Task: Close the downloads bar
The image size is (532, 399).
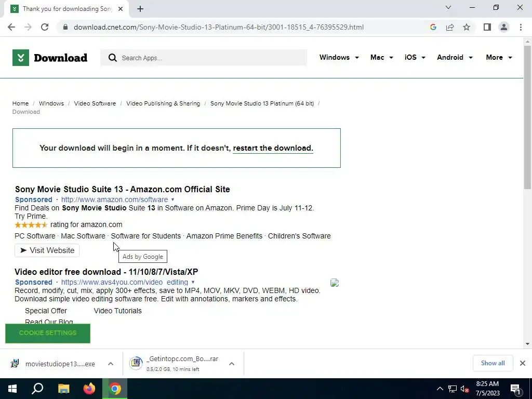Action: coord(523,363)
